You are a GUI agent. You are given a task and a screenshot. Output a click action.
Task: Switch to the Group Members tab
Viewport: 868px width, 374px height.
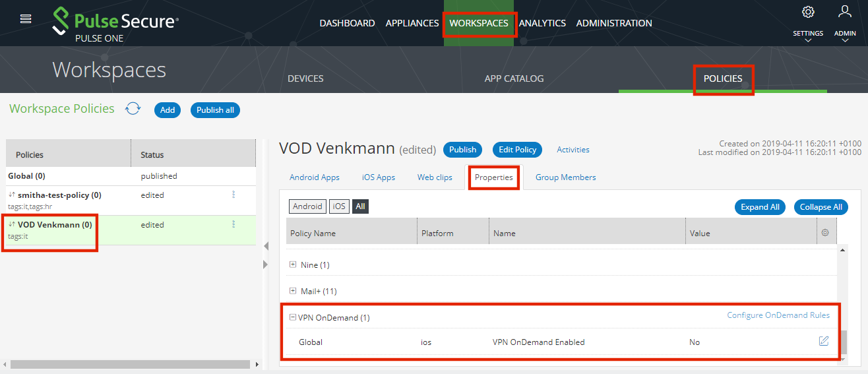[565, 177]
